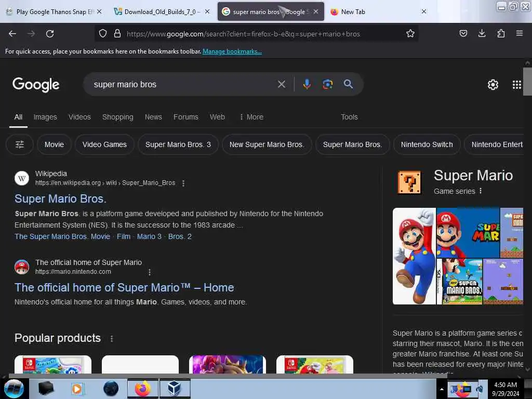Viewport: 532px width, 399px height.
Task: Apply the New Super Mario Bros. chip
Action: click(x=267, y=144)
